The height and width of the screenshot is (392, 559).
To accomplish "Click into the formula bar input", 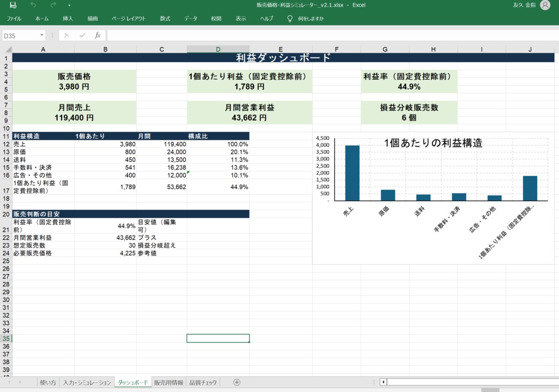I will (x=332, y=35).
